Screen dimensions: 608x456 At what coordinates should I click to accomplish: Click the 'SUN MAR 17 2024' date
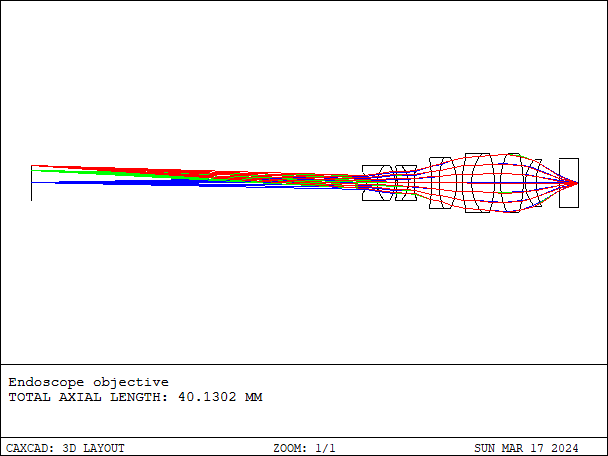[x=526, y=448]
